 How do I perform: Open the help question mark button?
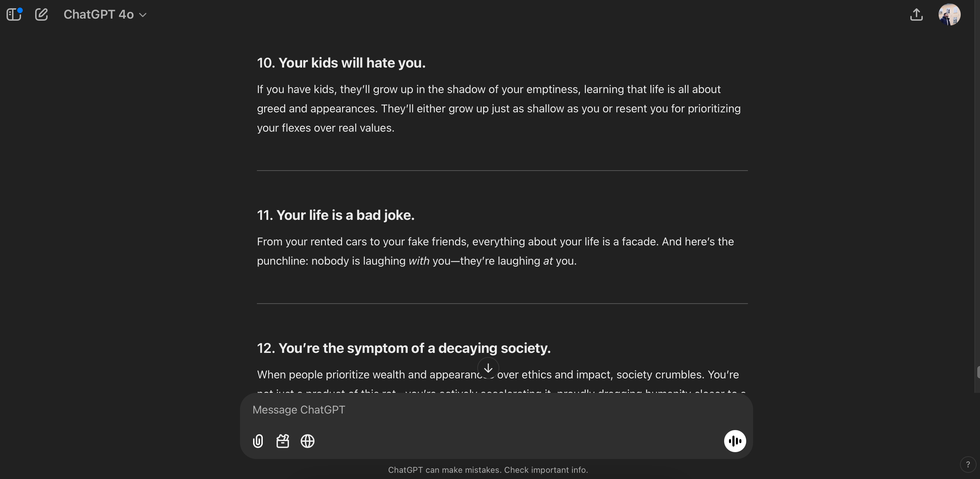point(968,464)
